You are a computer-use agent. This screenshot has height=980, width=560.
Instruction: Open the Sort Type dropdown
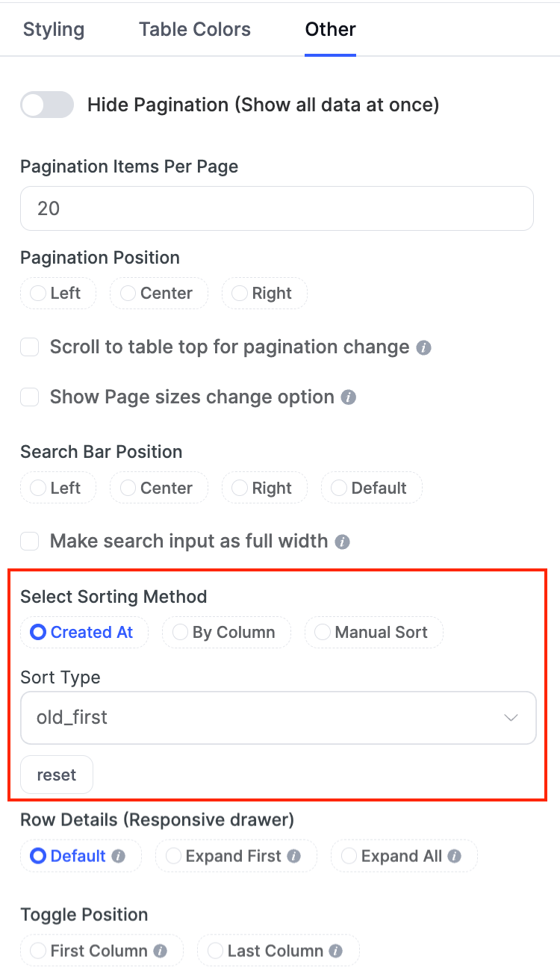tap(278, 718)
